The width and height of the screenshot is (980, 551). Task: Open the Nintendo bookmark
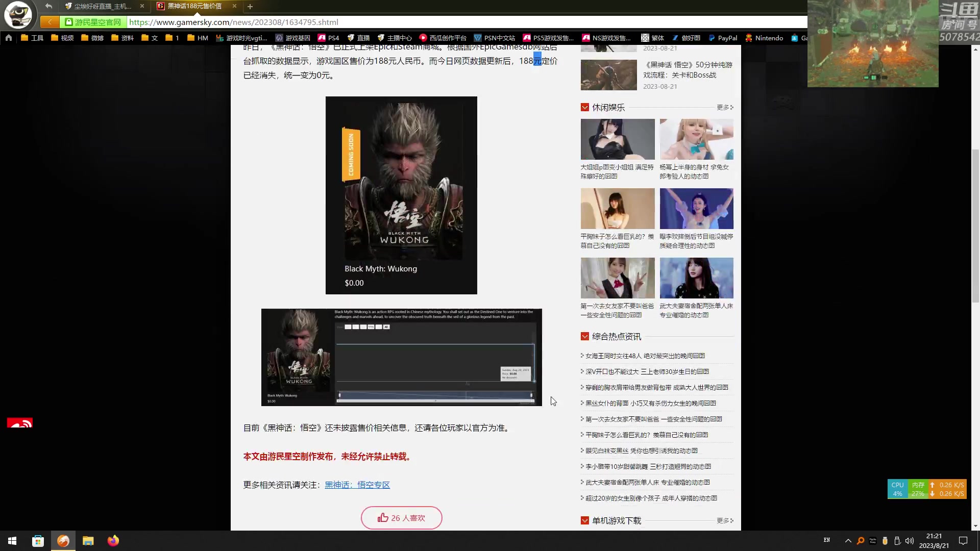click(764, 38)
